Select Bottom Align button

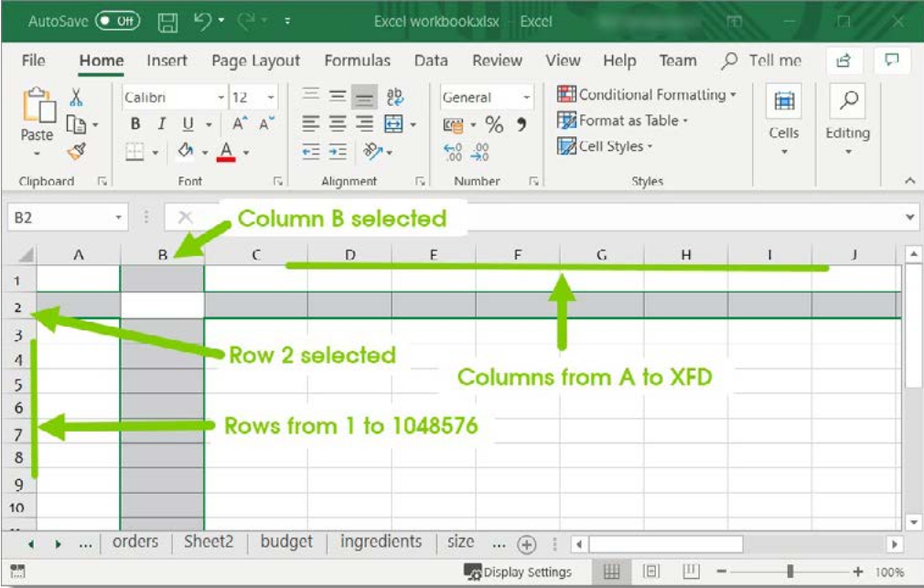364,98
